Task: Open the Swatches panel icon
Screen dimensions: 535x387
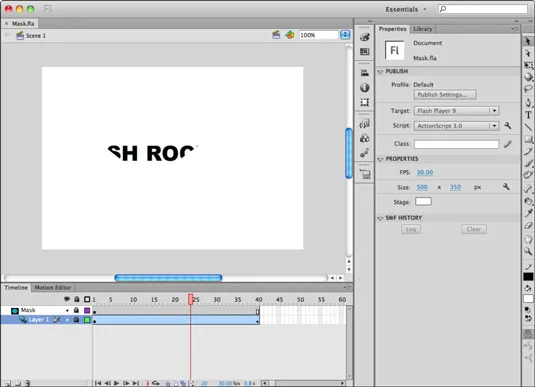Action: [364, 52]
